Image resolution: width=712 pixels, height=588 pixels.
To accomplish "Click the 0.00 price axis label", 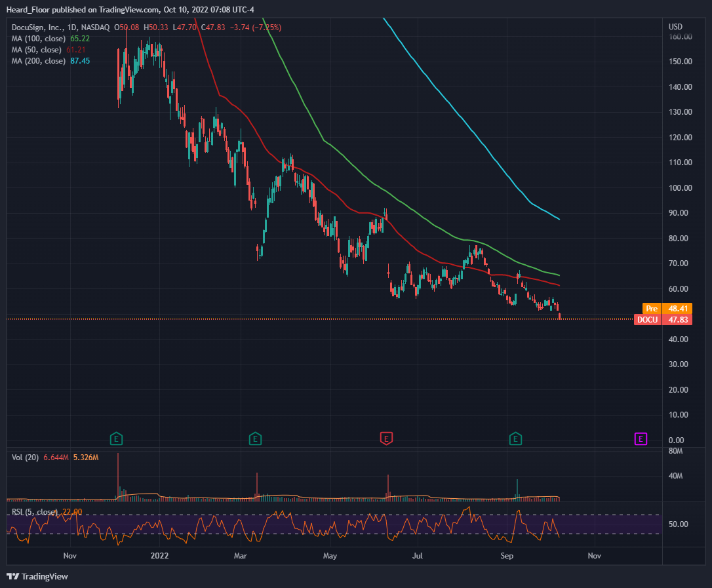I will click(676, 440).
